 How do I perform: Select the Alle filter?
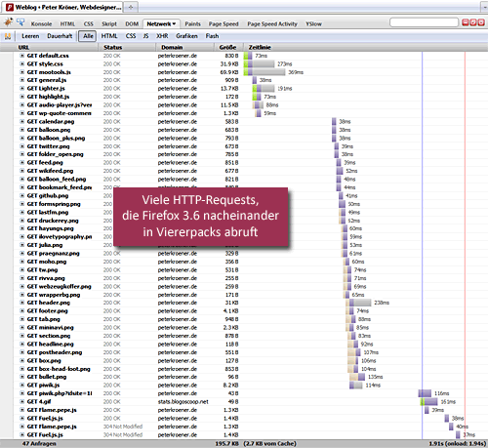[x=88, y=36]
